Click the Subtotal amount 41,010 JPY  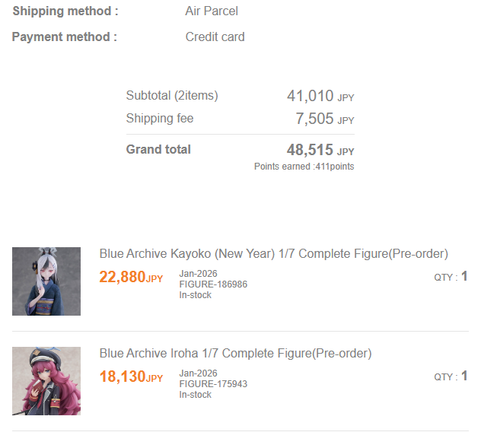pos(320,96)
